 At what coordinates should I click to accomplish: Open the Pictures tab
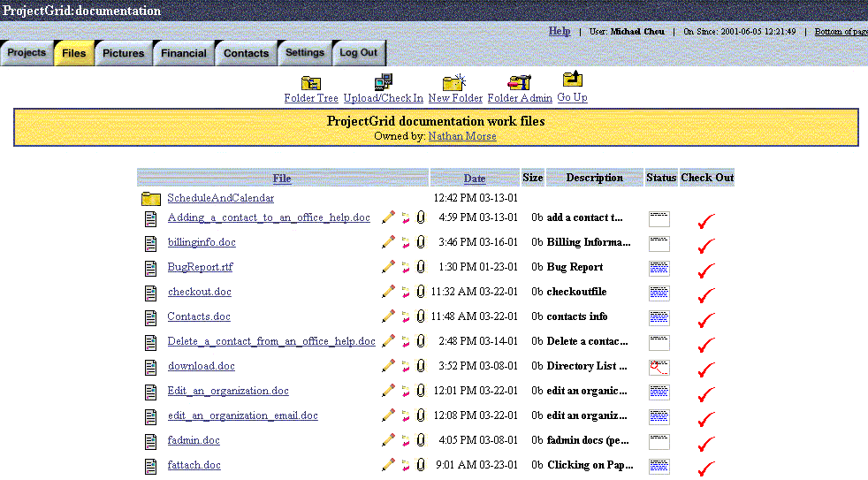point(124,53)
